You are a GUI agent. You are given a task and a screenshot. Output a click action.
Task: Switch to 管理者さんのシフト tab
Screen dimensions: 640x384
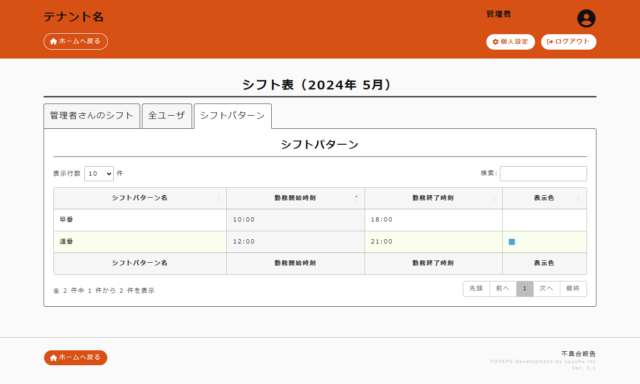click(91, 116)
